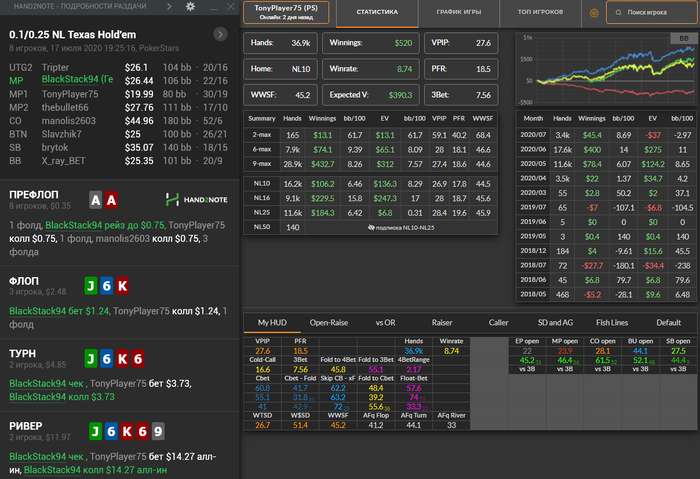Select the Fish Lines tab

click(x=610, y=323)
